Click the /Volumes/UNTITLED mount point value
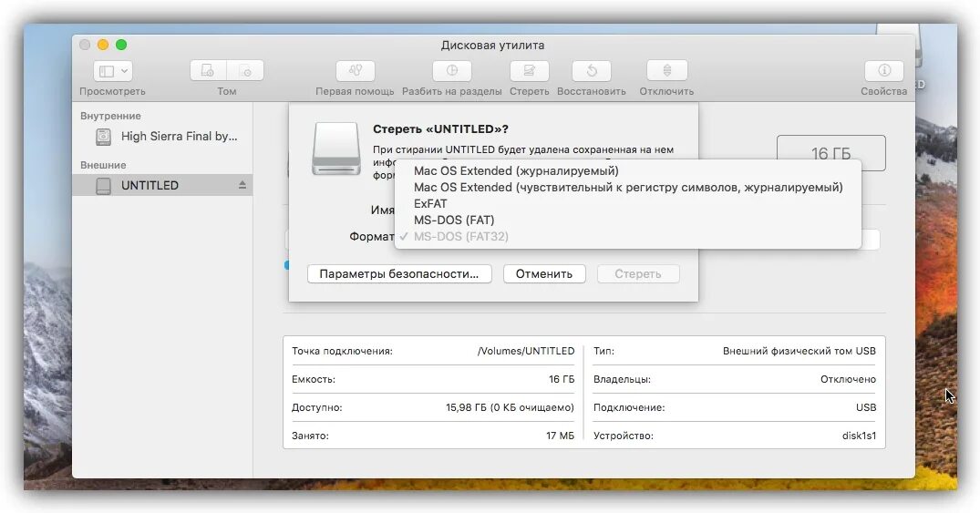The height and width of the screenshot is (513, 980). [x=526, y=351]
